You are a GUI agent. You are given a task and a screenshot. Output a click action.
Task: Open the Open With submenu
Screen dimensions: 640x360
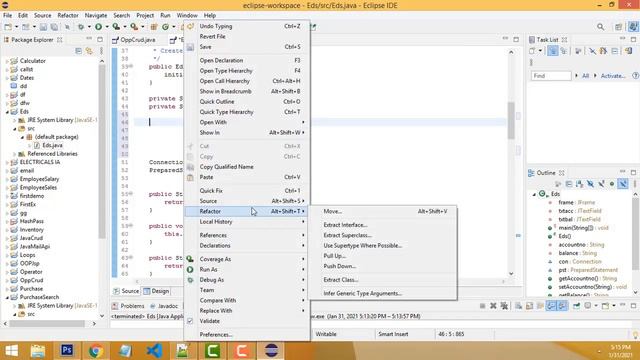click(x=247, y=122)
